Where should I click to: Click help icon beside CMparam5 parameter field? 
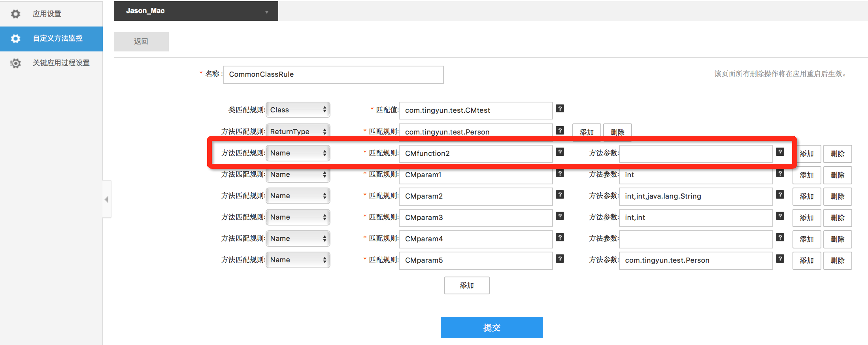coord(779,259)
